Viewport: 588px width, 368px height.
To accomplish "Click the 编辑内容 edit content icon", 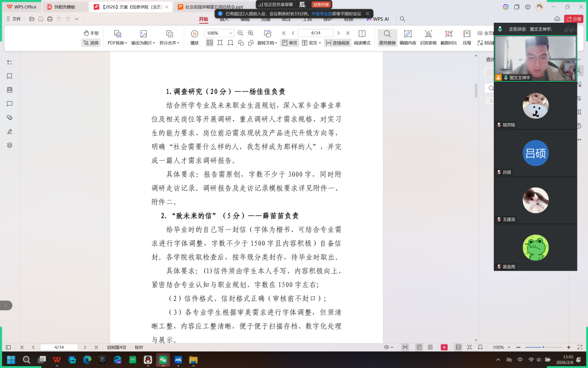I will click(x=407, y=38).
